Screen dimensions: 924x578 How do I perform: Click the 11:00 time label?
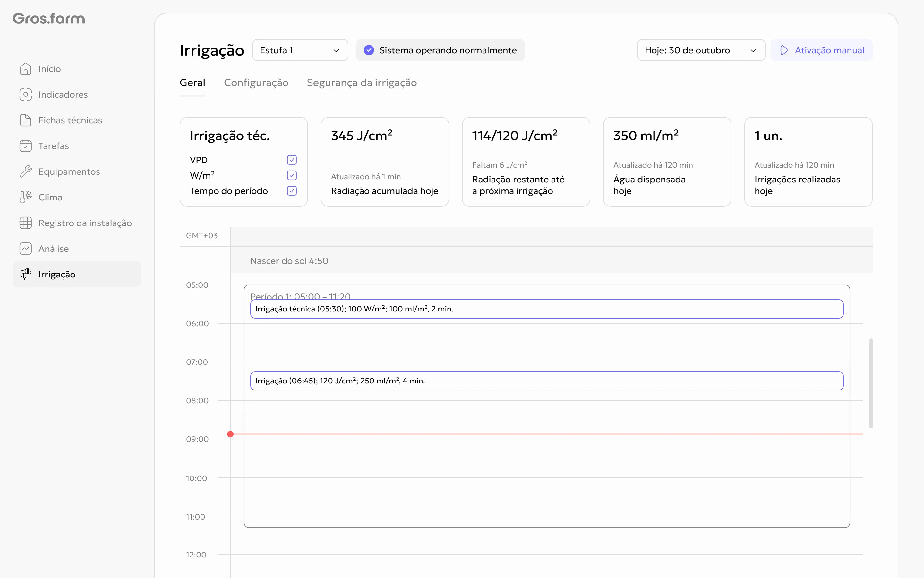[x=195, y=517]
